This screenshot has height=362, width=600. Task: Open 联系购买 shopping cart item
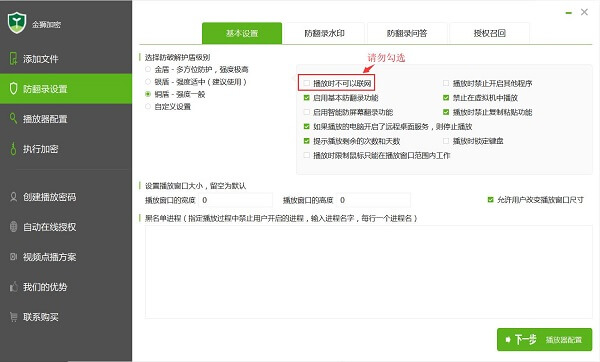coord(66,317)
